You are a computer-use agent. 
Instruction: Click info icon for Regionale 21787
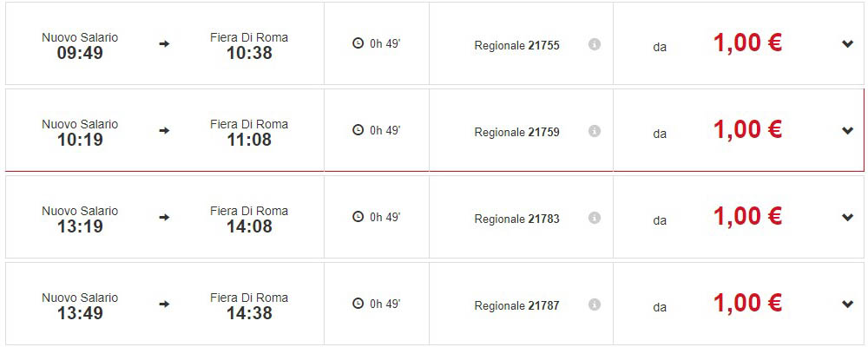tap(595, 304)
